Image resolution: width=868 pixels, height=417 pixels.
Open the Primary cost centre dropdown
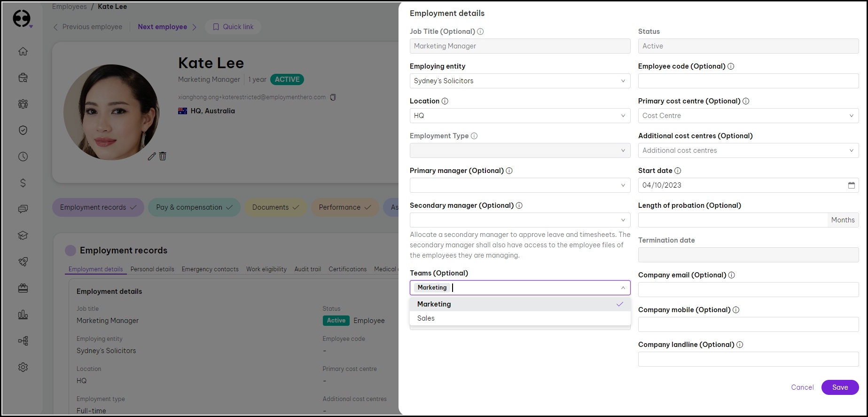(x=748, y=116)
